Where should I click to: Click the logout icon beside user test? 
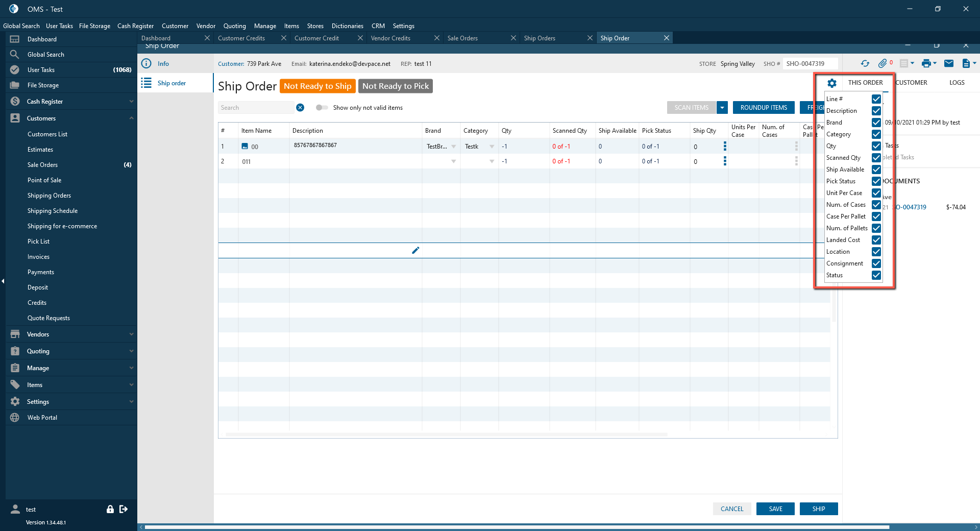(x=124, y=509)
